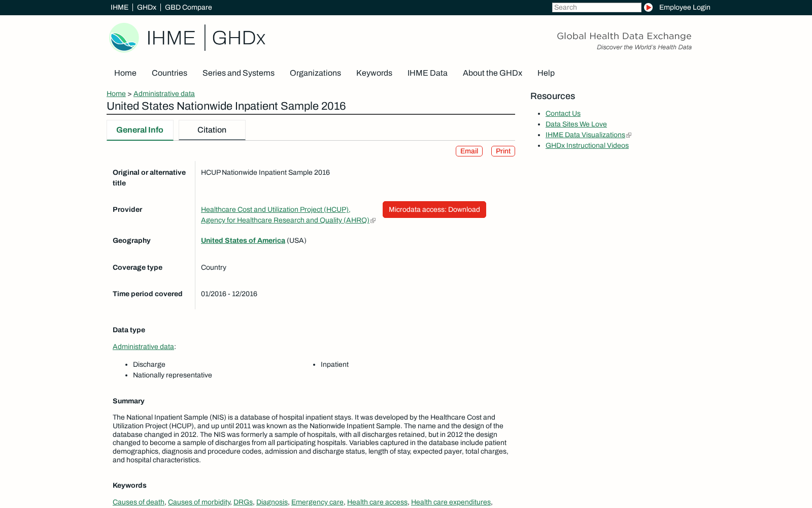This screenshot has width=812, height=508.
Task: Click the time period 01/2016 - 12/2016
Action: click(x=229, y=294)
